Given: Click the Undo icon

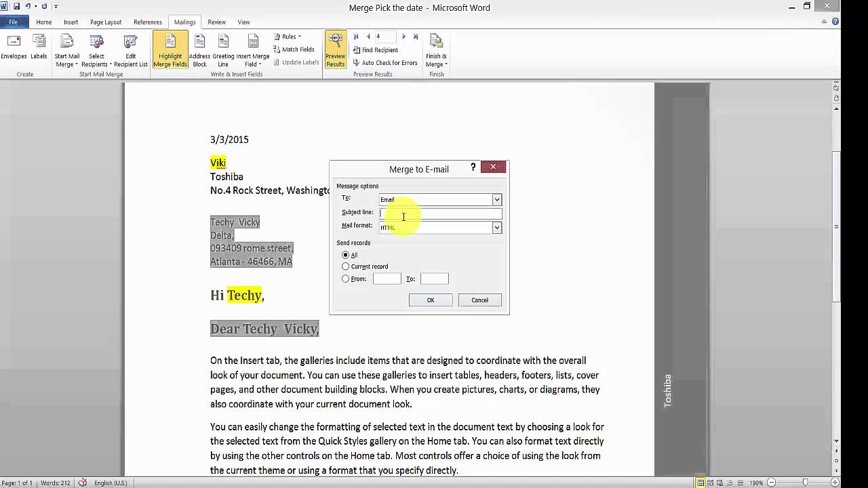Looking at the screenshot, I should (28, 6).
